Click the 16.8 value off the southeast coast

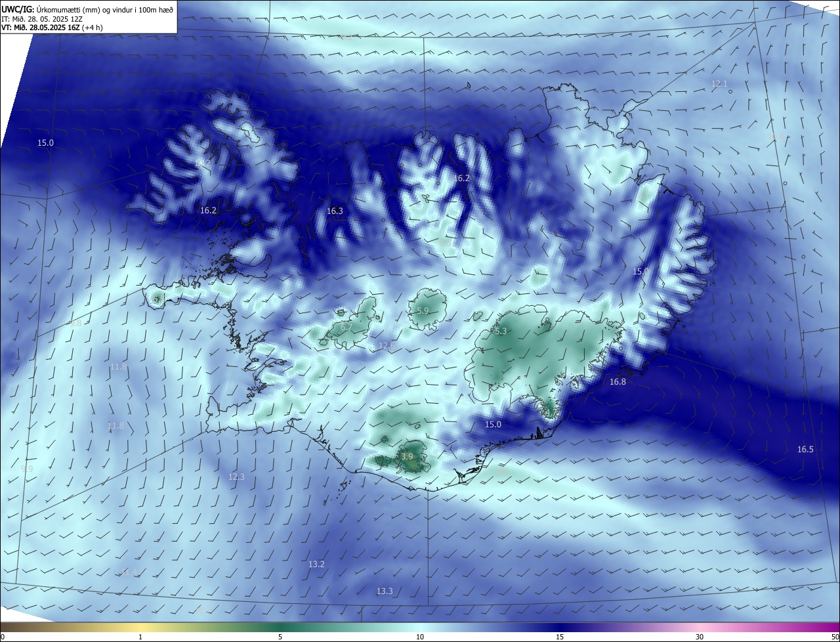tap(618, 382)
